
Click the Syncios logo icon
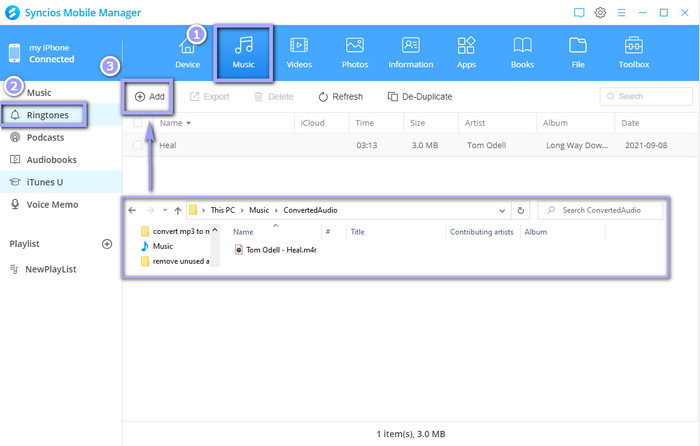[12, 13]
